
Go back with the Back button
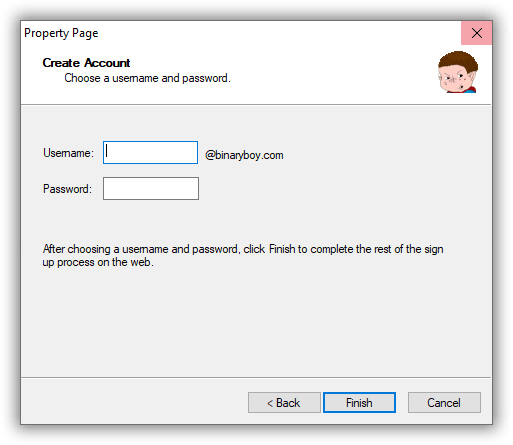pos(284,403)
